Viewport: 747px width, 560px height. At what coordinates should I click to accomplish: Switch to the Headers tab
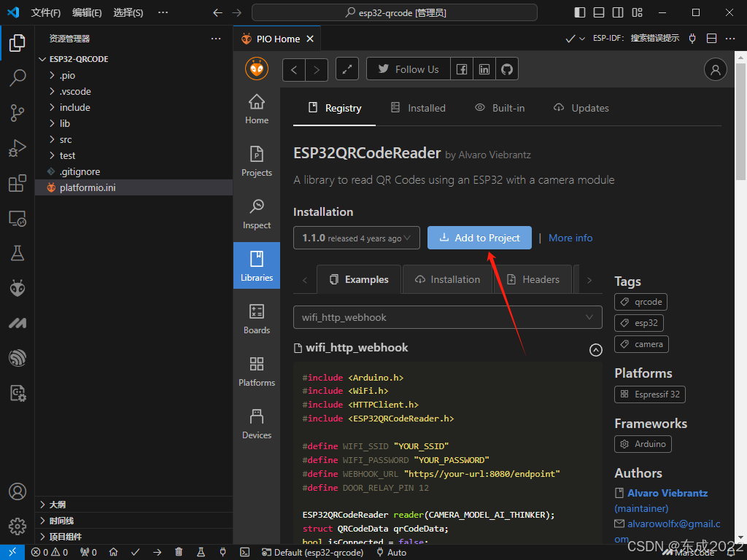coord(533,279)
